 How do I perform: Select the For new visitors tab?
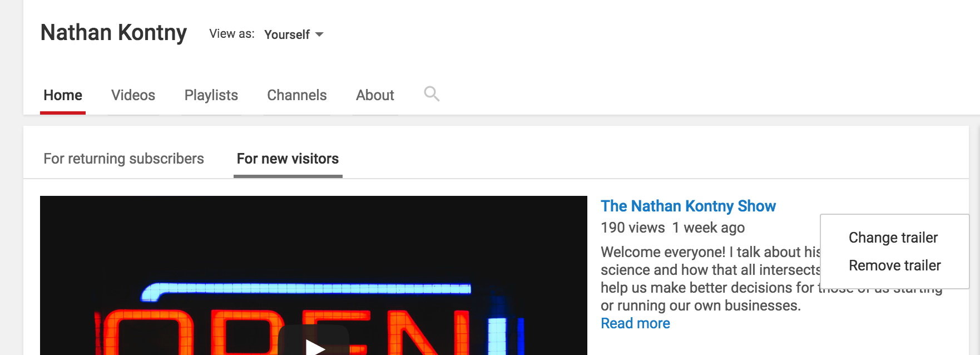(x=288, y=159)
